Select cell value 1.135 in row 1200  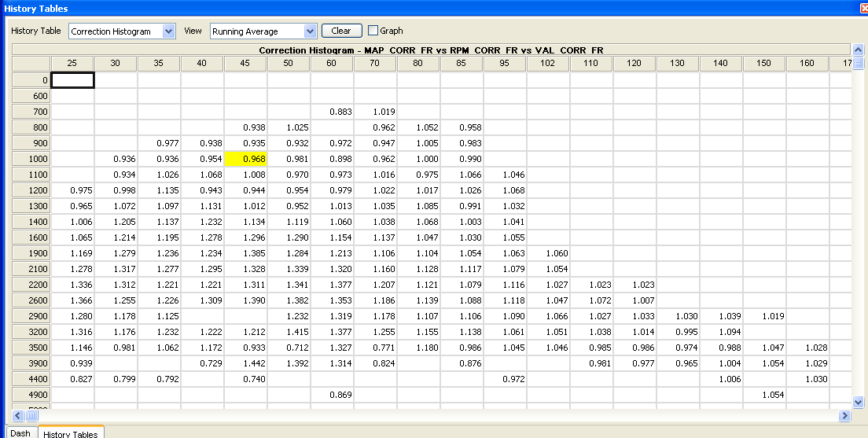point(159,190)
